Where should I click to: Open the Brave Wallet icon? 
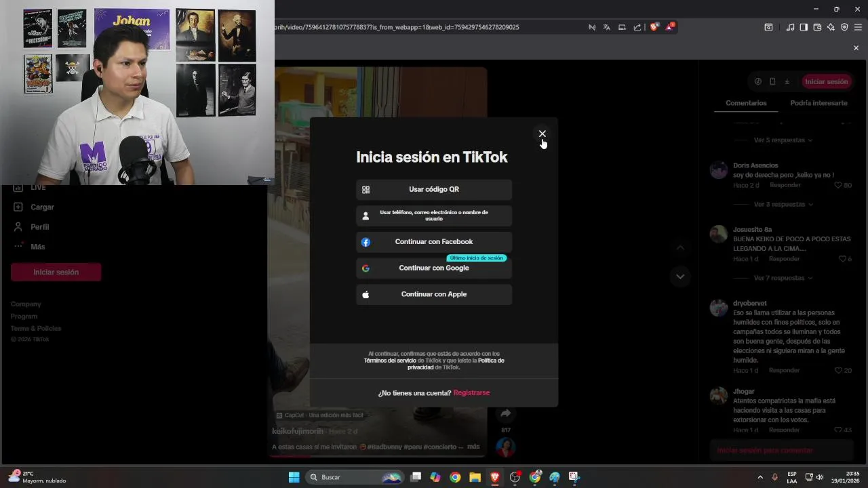point(817,27)
